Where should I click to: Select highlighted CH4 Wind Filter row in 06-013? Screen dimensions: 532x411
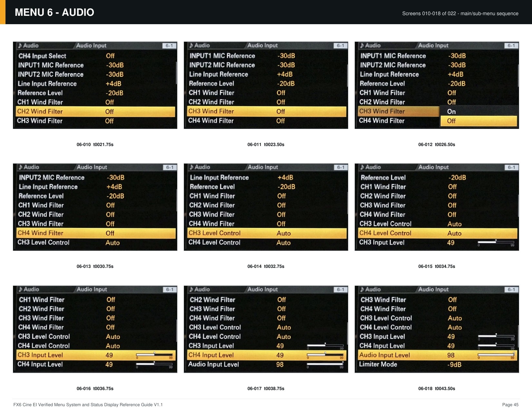[96, 233]
